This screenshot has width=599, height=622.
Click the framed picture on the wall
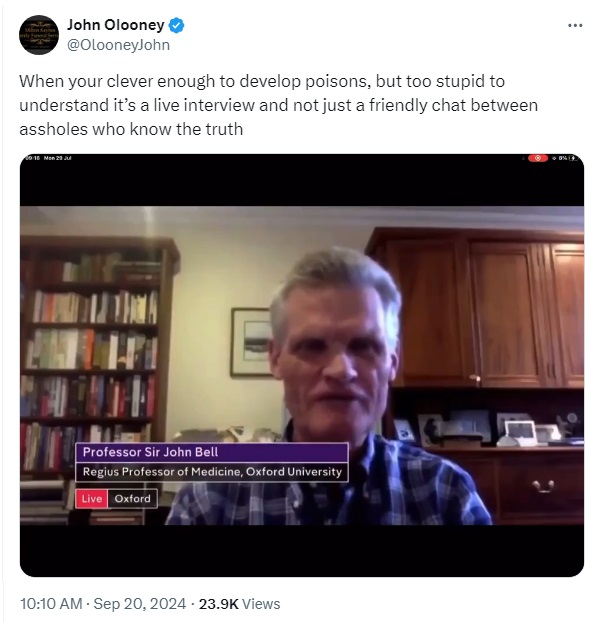(x=251, y=342)
